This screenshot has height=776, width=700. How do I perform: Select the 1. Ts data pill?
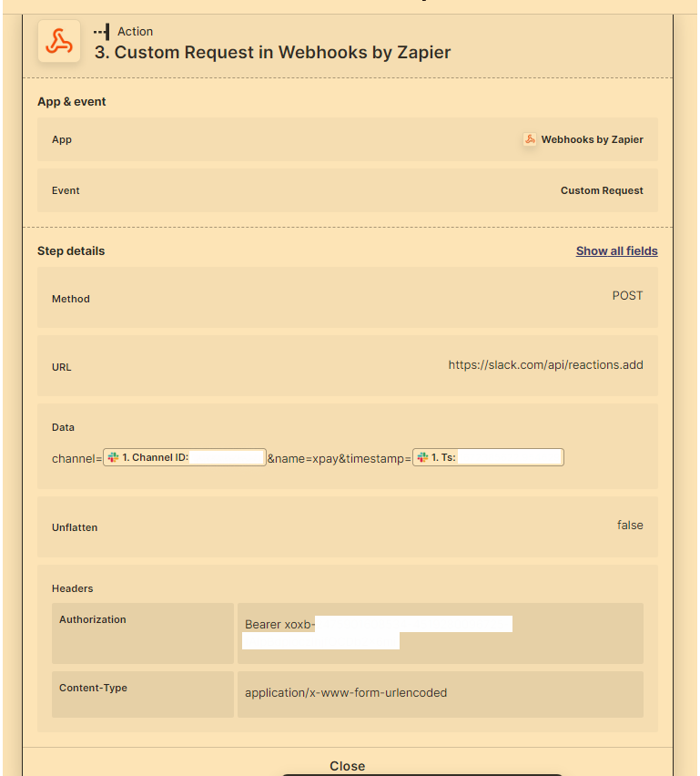tap(488, 457)
